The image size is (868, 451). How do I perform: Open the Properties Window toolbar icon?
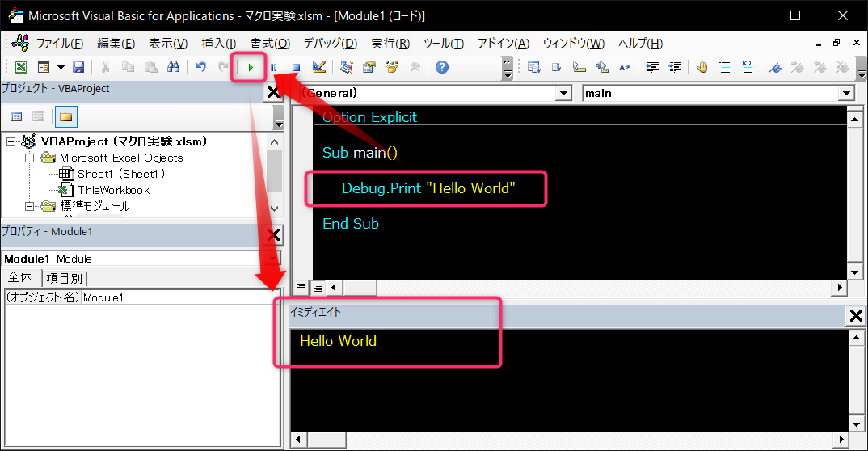point(369,68)
